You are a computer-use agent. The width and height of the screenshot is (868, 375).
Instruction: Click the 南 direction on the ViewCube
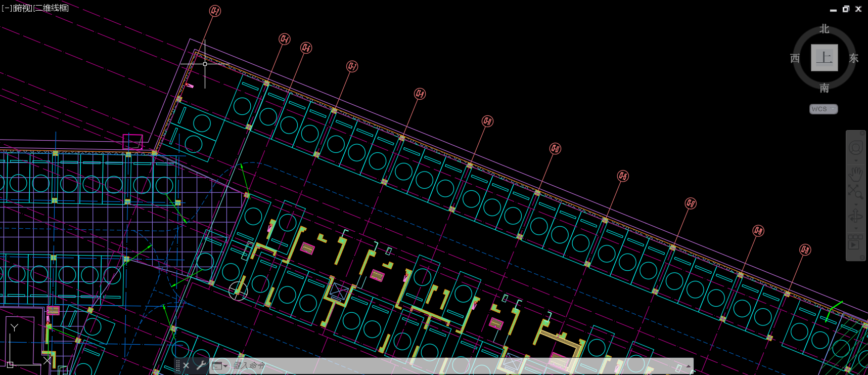pyautogui.click(x=825, y=88)
